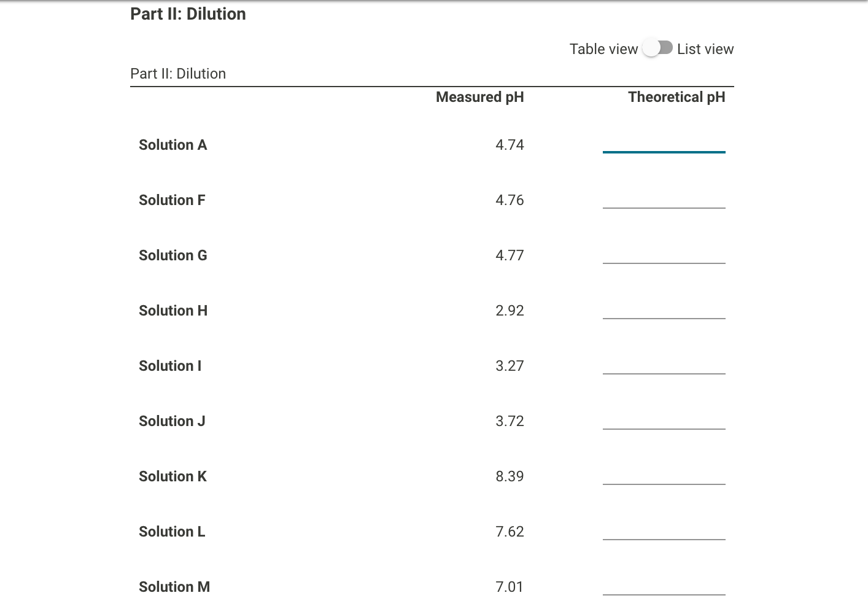Select the Theoretical pH input for Solution L
The image size is (868, 609).
click(664, 536)
